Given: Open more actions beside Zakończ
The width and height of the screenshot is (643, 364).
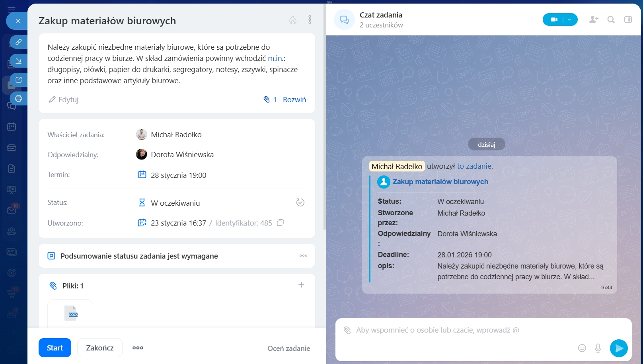Looking at the screenshot, I should tap(138, 348).
